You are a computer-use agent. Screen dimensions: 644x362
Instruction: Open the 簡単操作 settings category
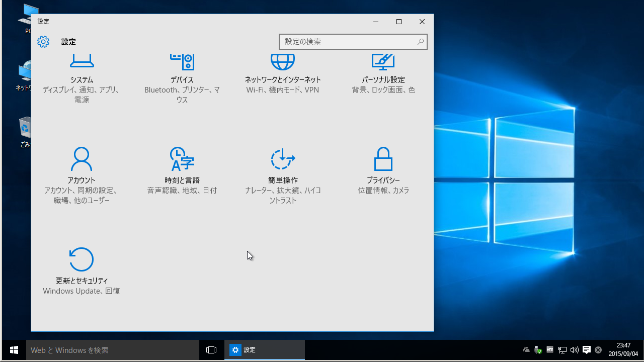[x=283, y=175]
